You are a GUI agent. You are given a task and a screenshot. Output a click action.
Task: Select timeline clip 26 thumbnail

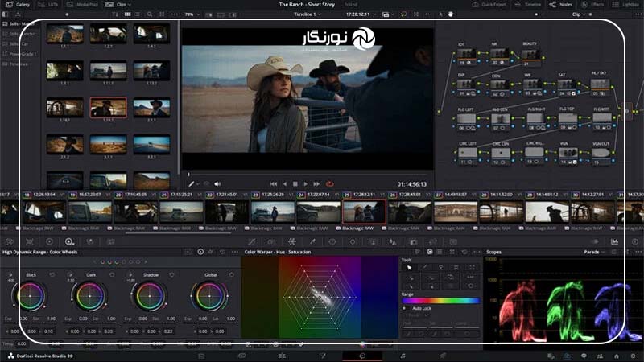point(410,212)
